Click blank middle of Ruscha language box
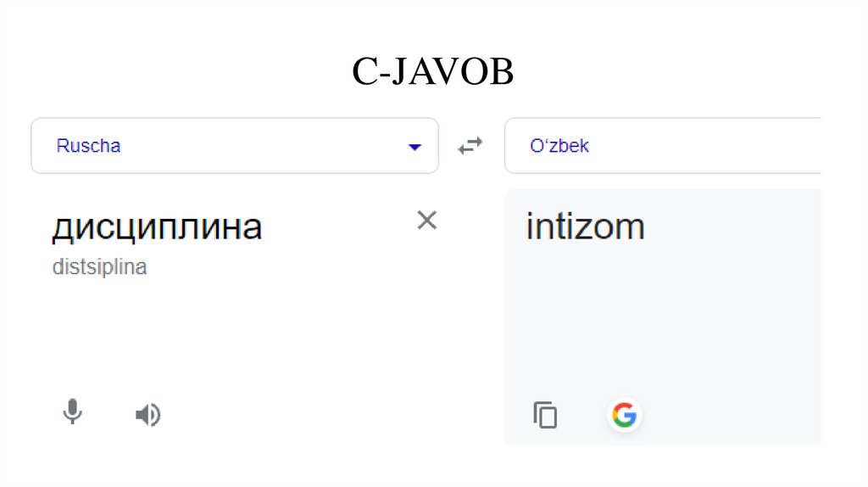The image size is (868, 487). click(x=254, y=146)
